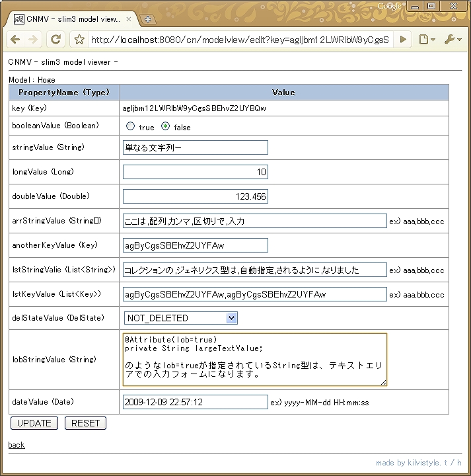Screen dimensions: 471x476
Task: Click the 'dateValue (Date)' label
Action: 43,402
